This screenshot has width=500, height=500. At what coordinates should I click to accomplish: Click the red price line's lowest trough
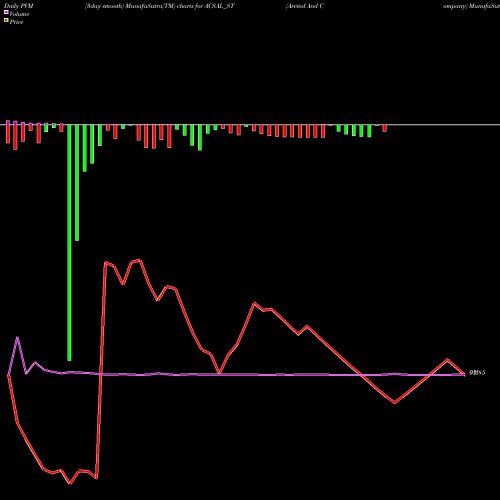(70, 483)
